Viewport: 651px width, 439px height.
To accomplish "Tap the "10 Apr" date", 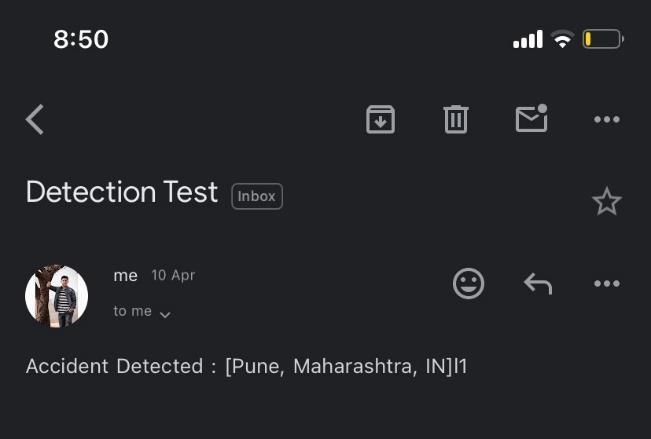I will [x=173, y=276].
